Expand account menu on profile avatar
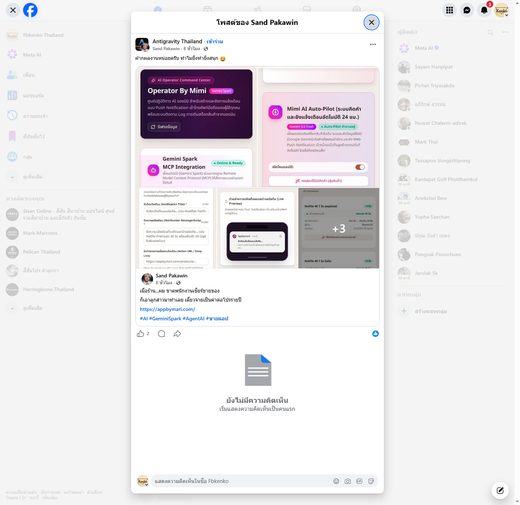The height and width of the screenshot is (505, 520). point(502,10)
